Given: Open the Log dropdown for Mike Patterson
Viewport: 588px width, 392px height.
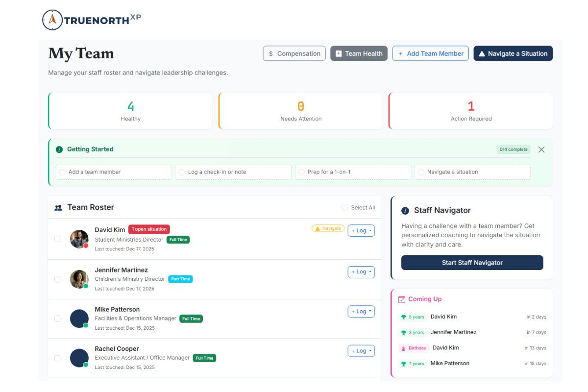Looking at the screenshot, I should [x=361, y=311].
